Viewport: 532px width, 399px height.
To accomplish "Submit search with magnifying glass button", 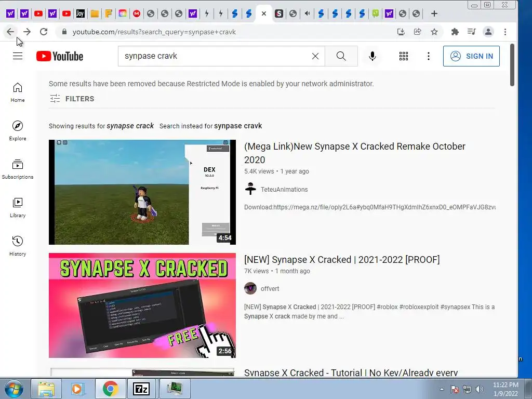I will 341,56.
